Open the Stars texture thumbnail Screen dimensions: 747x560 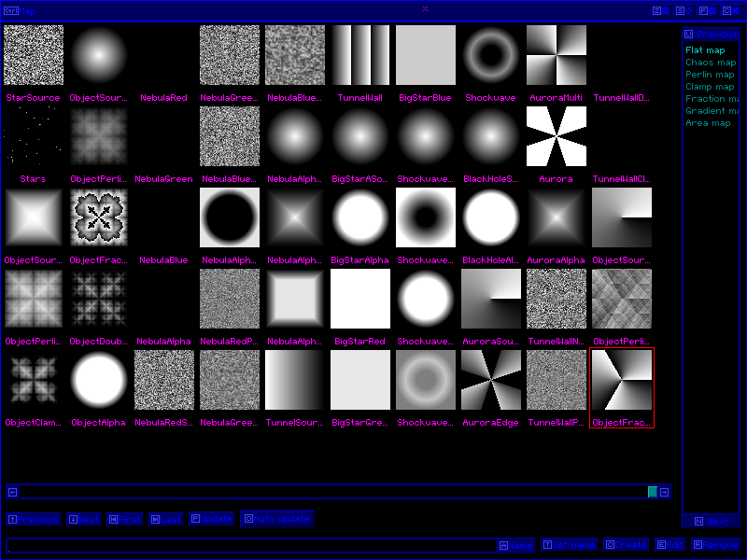pos(34,137)
